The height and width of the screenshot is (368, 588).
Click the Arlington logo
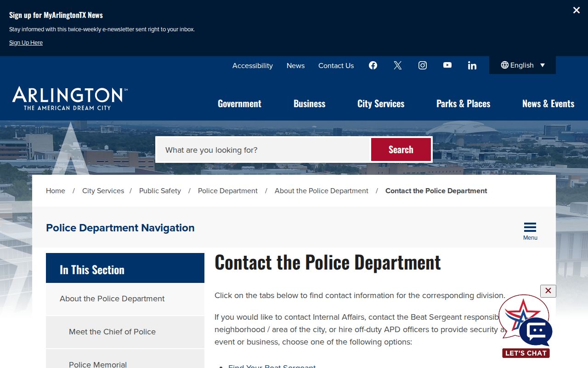[70, 98]
